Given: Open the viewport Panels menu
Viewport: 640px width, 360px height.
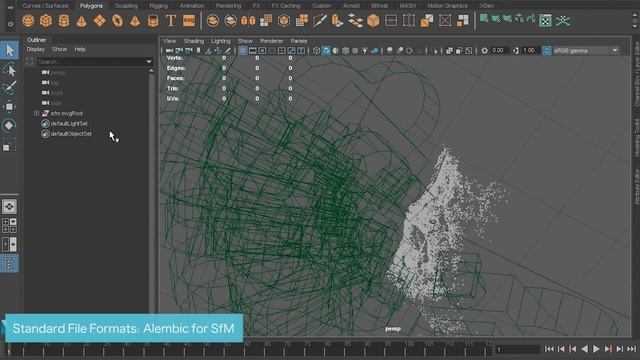Looking at the screenshot, I should pyautogui.click(x=299, y=41).
